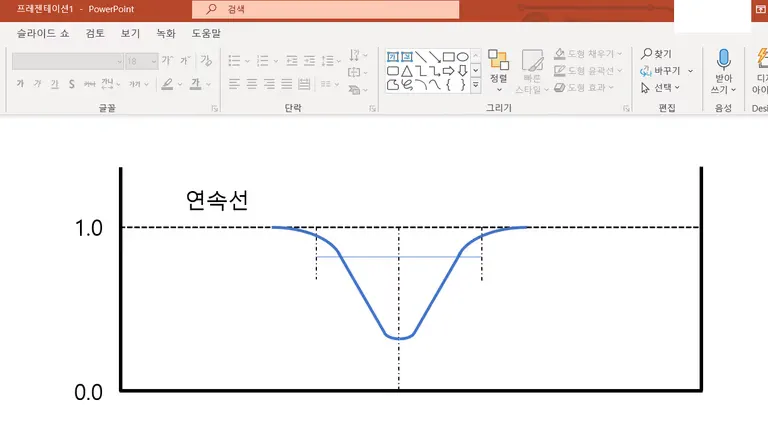Select the triangle shape
The height and width of the screenshot is (421, 768).
pyautogui.click(x=407, y=71)
